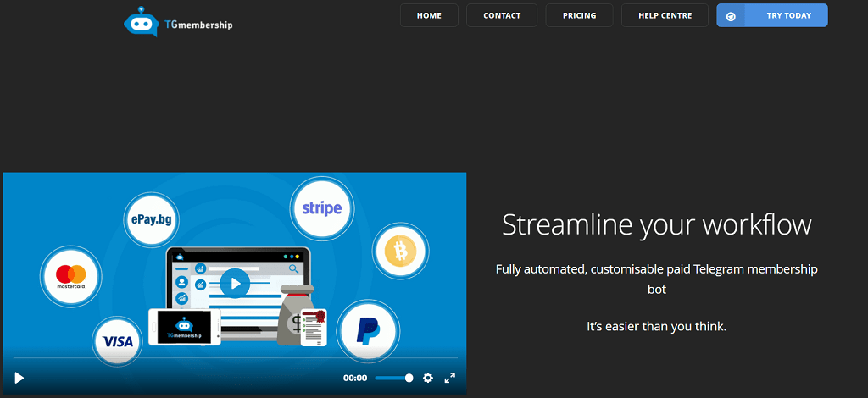This screenshot has width=868, height=398.
Task: Click the Streamline your workflow heading
Action: click(x=657, y=225)
